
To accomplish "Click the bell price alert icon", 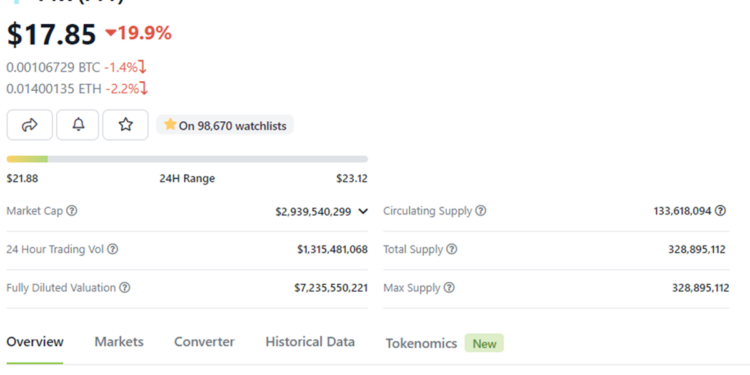I will point(78,125).
